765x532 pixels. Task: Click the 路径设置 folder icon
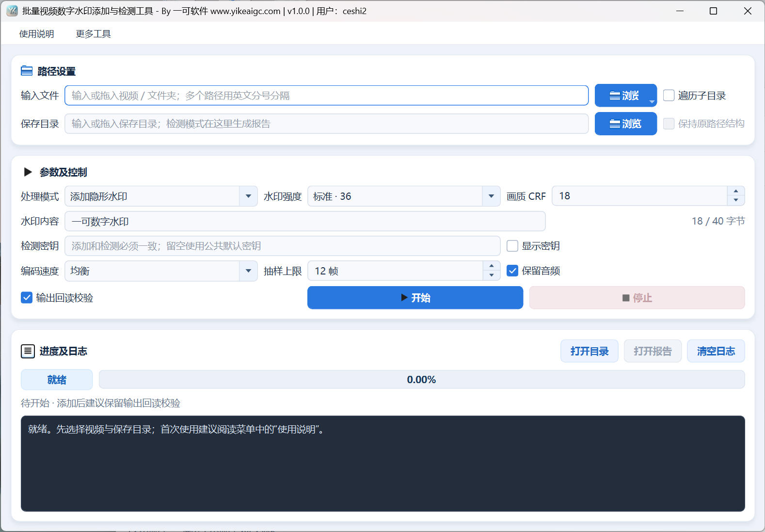[x=27, y=71]
